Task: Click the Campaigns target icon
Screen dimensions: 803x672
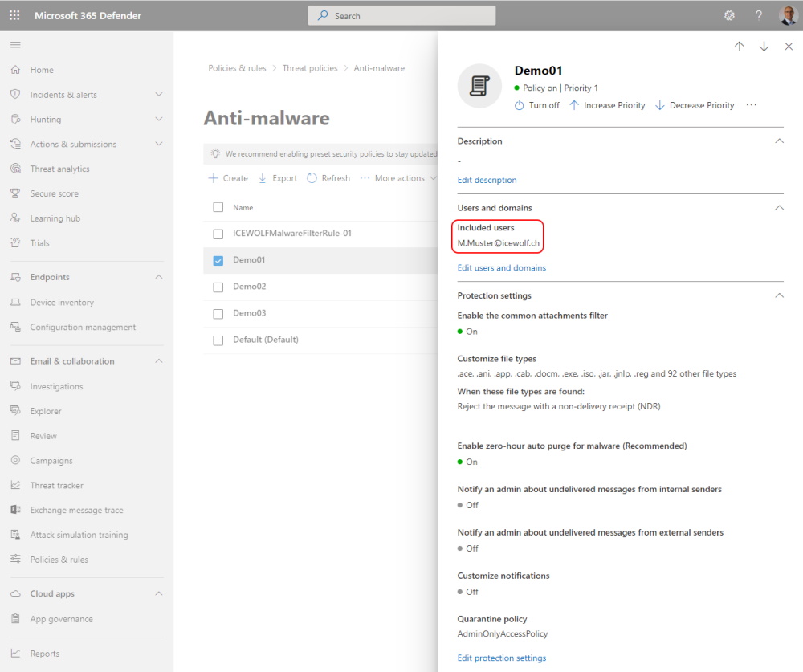Action: click(x=15, y=460)
